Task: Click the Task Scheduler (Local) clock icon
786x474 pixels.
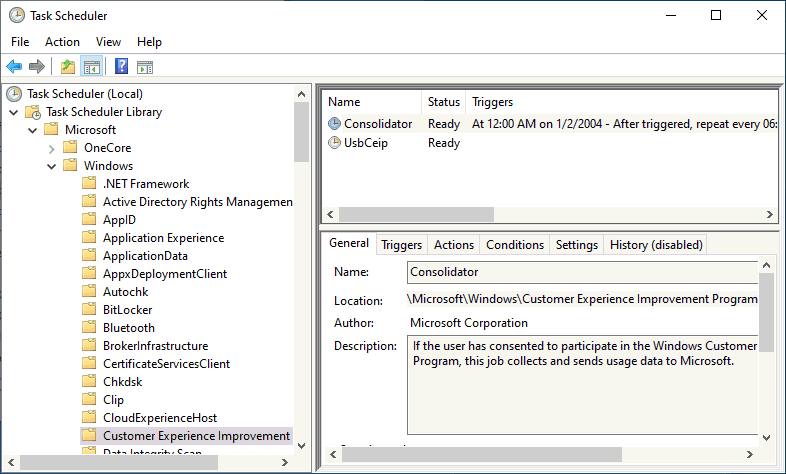Action: (x=14, y=94)
